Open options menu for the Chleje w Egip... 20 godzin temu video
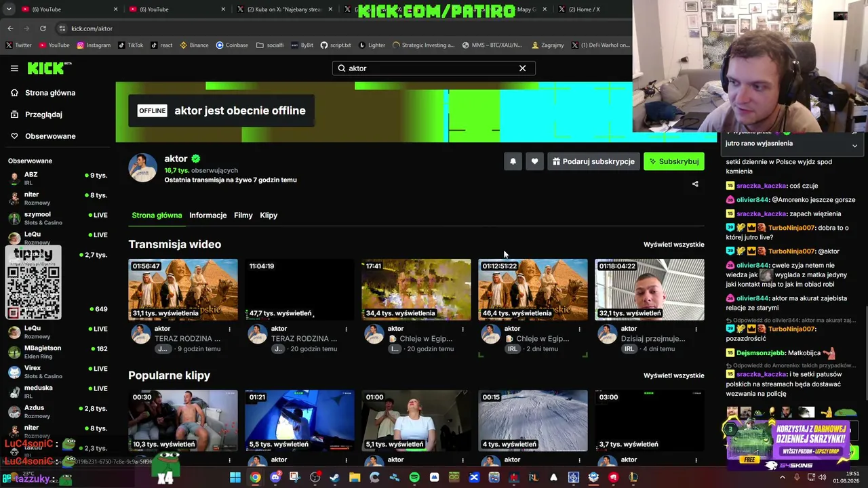 click(x=462, y=329)
